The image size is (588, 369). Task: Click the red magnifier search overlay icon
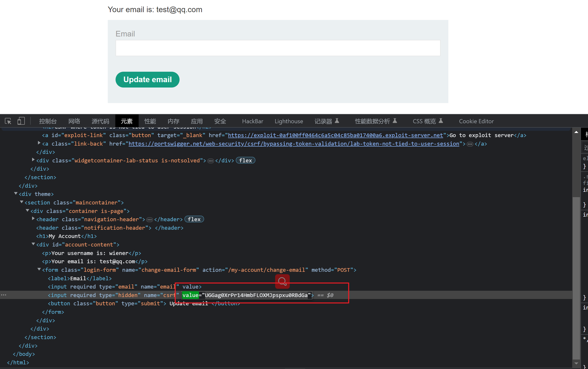tap(282, 281)
